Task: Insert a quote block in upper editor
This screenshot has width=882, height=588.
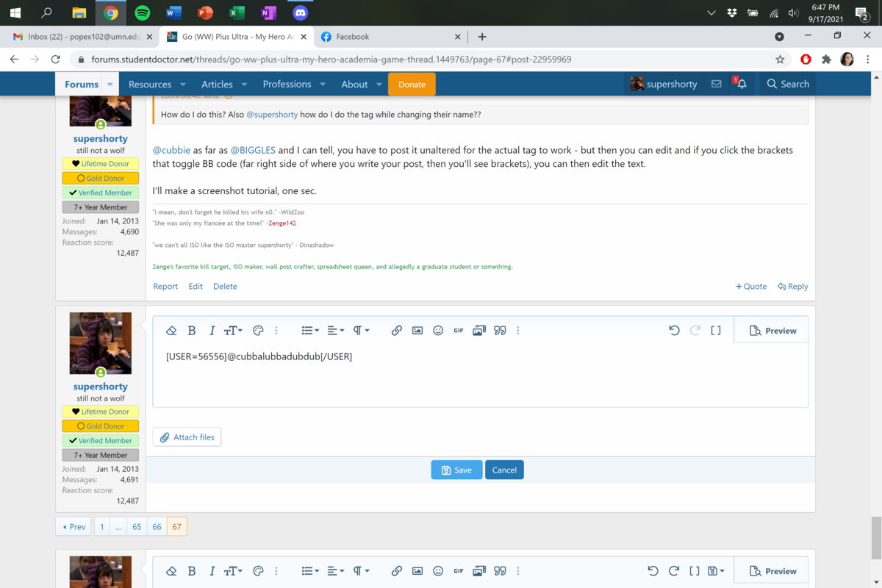Action: [500, 331]
